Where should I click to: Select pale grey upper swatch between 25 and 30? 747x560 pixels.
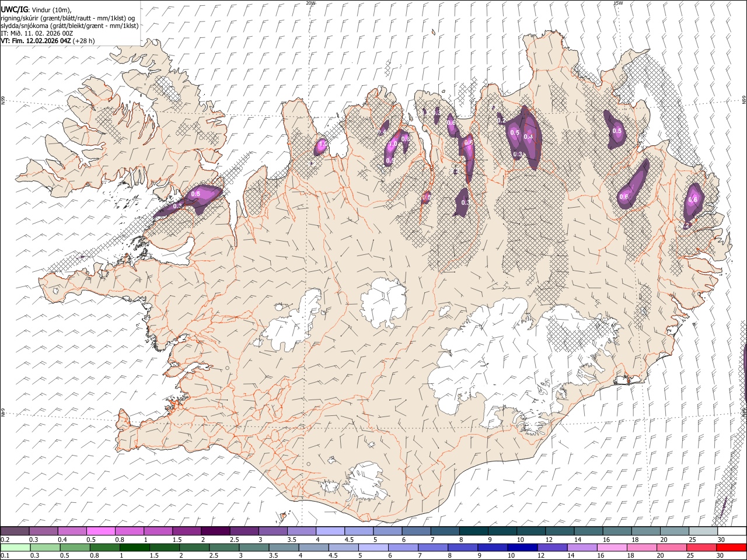coord(703,531)
